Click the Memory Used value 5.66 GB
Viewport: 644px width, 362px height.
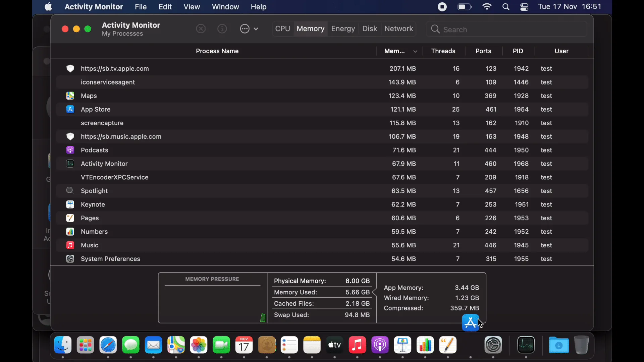click(x=358, y=292)
